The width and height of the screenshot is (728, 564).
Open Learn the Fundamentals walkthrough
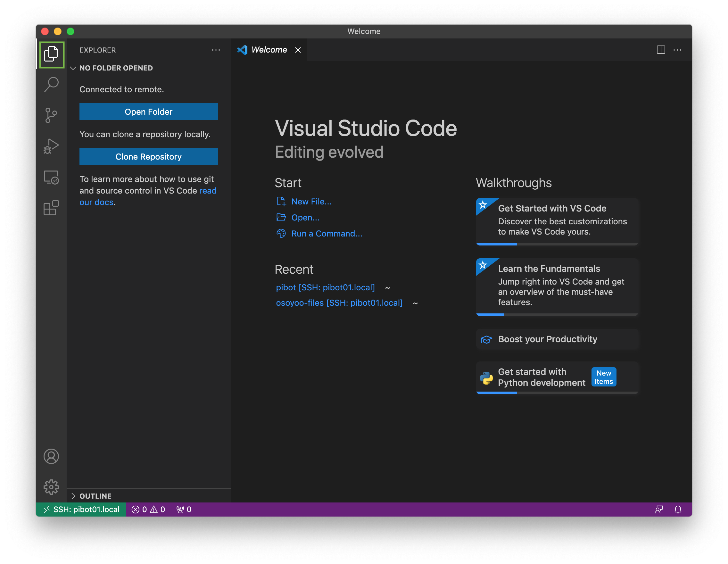(x=557, y=287)
